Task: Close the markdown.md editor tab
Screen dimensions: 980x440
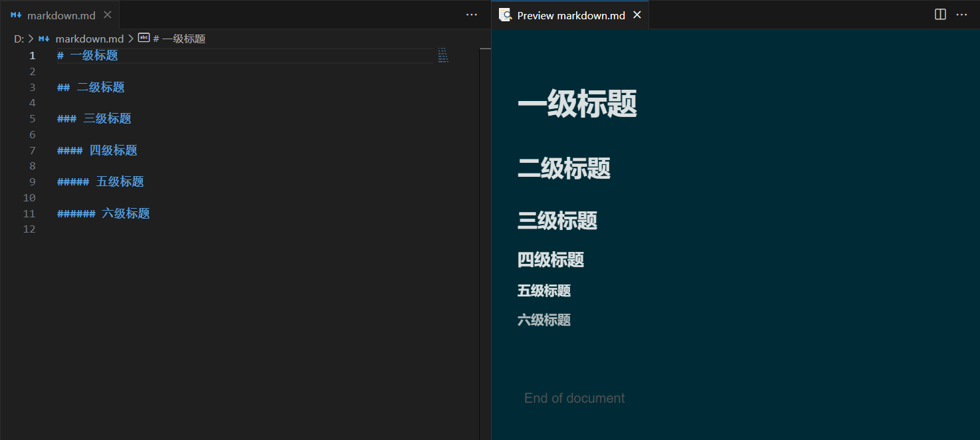Action: [x=108, y=15]
